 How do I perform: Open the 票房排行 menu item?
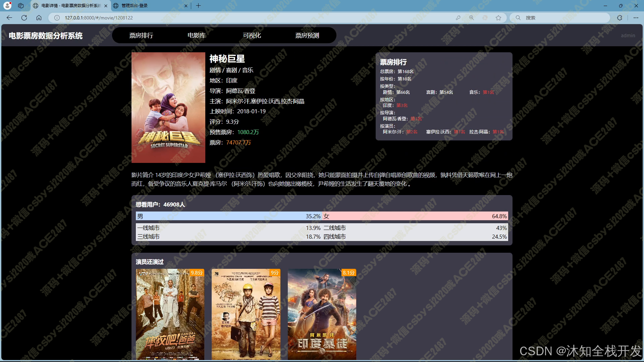tap(141, 36)
